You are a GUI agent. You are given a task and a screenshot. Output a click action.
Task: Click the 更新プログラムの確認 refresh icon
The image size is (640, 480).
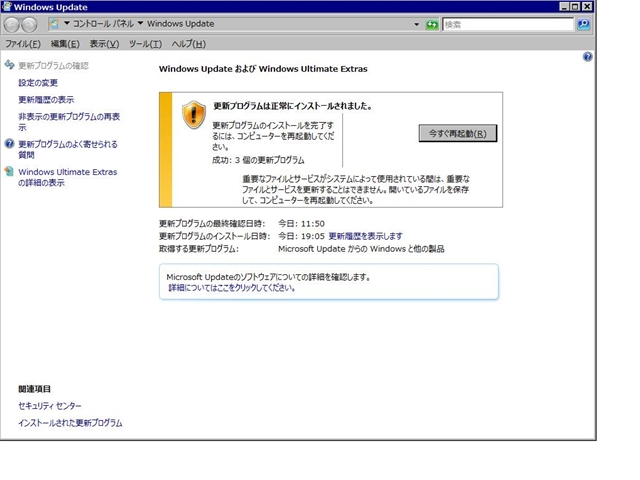9,64
